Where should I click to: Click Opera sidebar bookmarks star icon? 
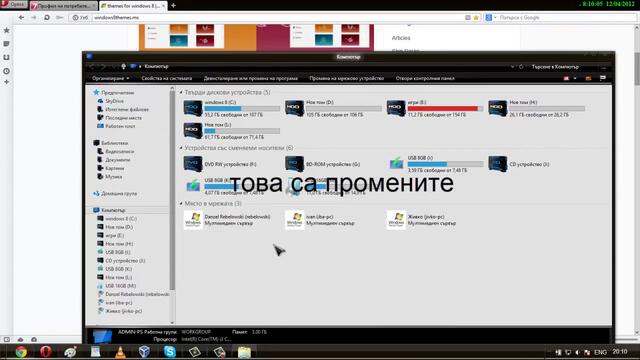pyautogui.click(x=7, y=30)
